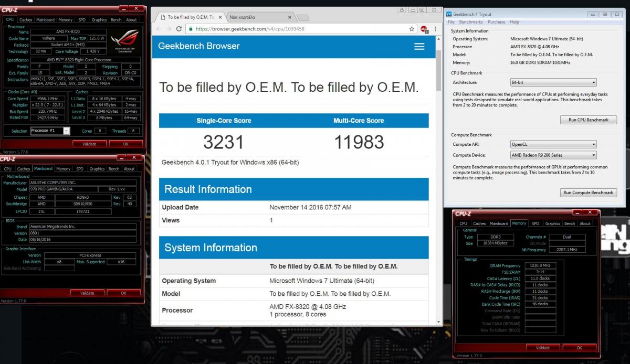630x364 pixels.
Task: Open the File menu in Geekbench
Action: click(450, 22)
